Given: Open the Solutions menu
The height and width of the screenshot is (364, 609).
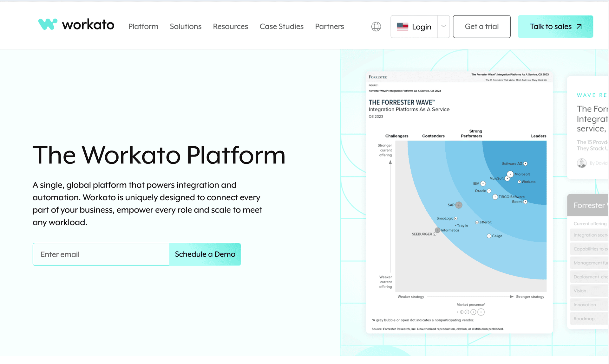Looking at the screenshot, I should (x=186, y=27).
